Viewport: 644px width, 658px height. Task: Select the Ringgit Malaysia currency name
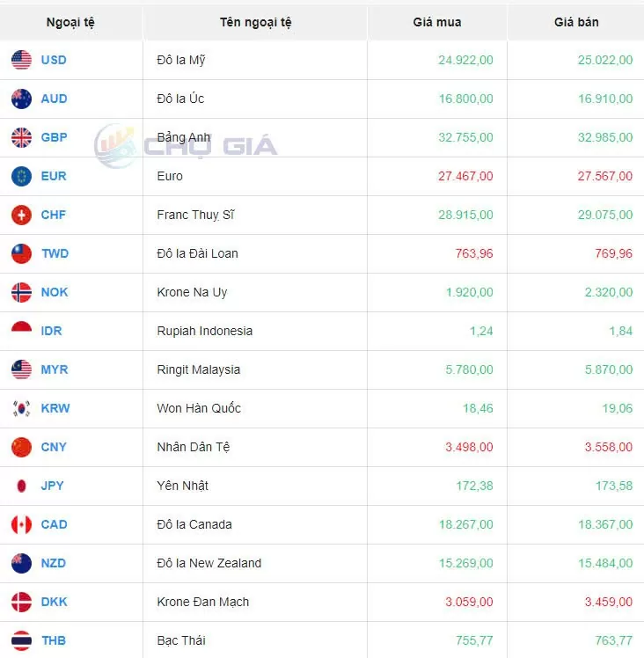[198, 369]
